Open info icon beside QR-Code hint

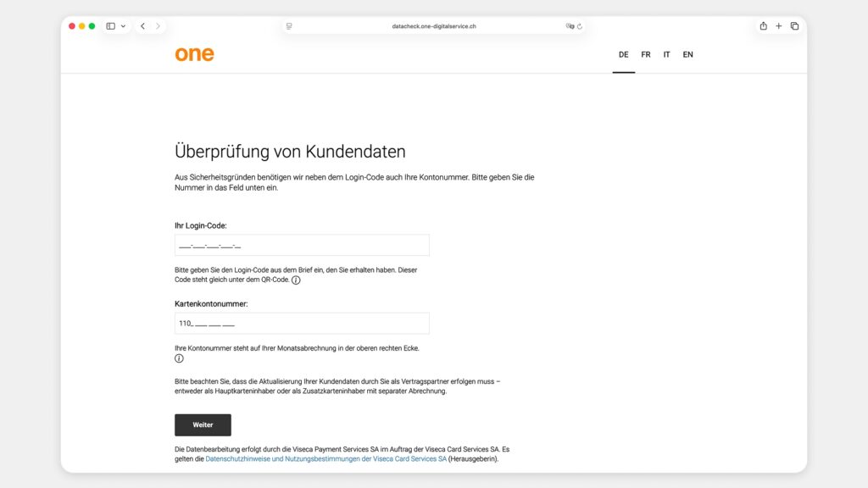(x=296, y=280)
